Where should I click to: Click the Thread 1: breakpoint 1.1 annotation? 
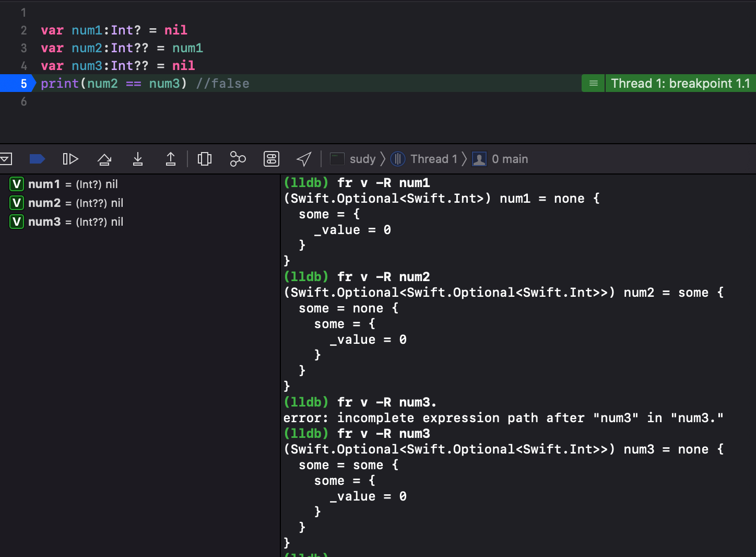(680, 84)
